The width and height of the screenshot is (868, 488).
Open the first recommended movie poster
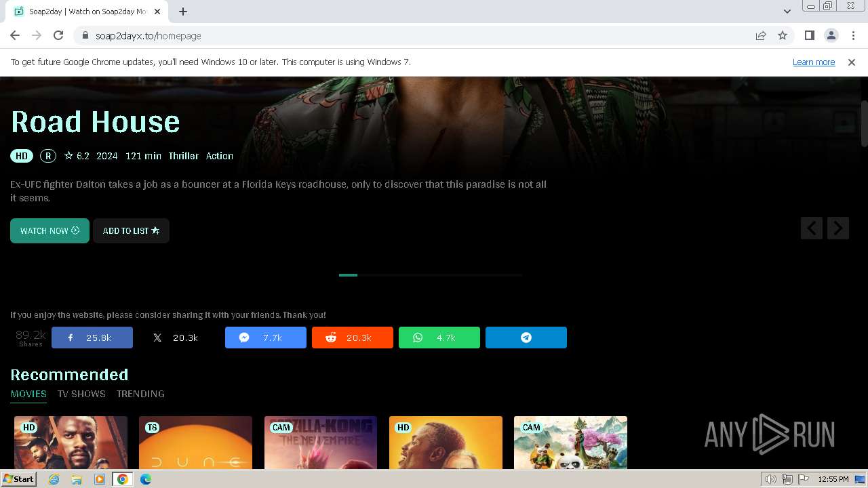pyautogui.click(x=71, y=443)
